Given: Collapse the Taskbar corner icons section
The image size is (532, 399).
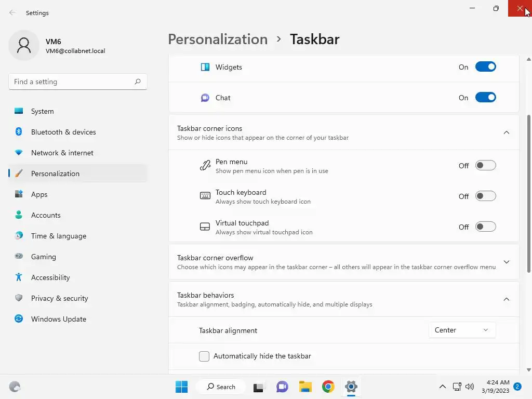Looking at the screenshot, I should click(506, 132).
